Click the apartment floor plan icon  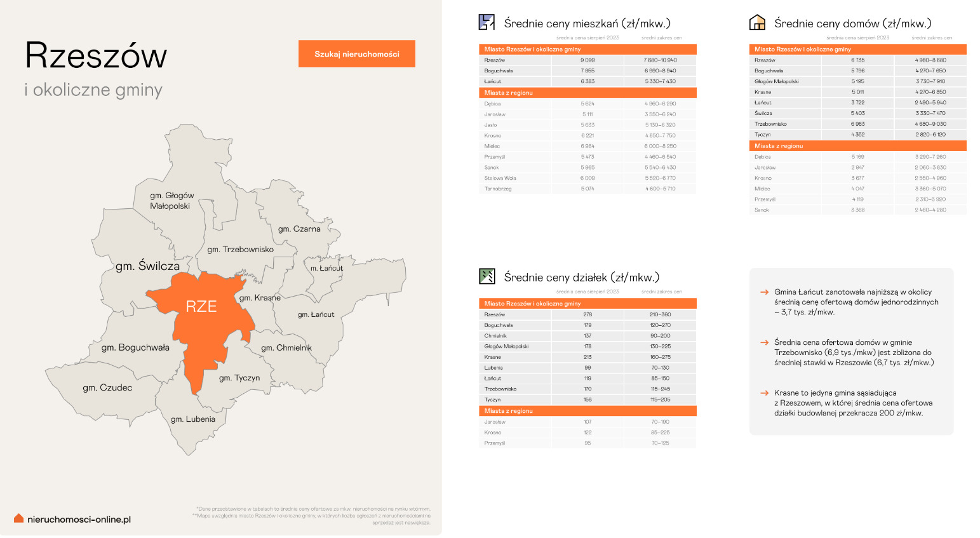pos(487,23)
